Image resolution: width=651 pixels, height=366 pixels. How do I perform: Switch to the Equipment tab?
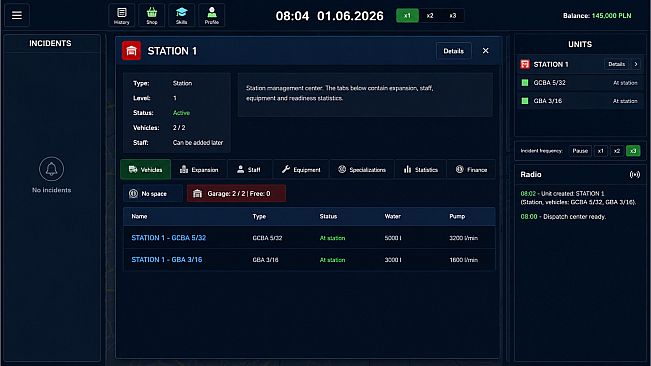pos(301,170)
